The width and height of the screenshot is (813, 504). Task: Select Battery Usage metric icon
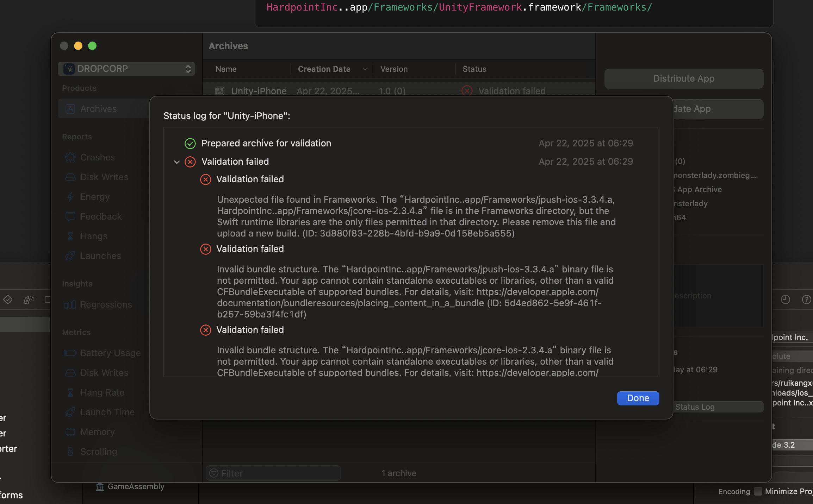(70, 353)
